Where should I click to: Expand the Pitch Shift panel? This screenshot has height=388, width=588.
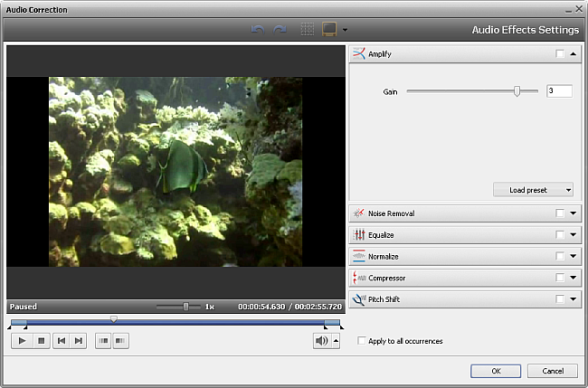[x=573, y=299]
